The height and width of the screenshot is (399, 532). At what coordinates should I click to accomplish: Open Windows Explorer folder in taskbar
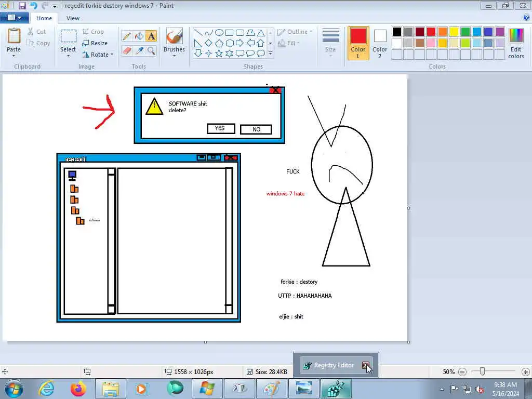point(111,389)
